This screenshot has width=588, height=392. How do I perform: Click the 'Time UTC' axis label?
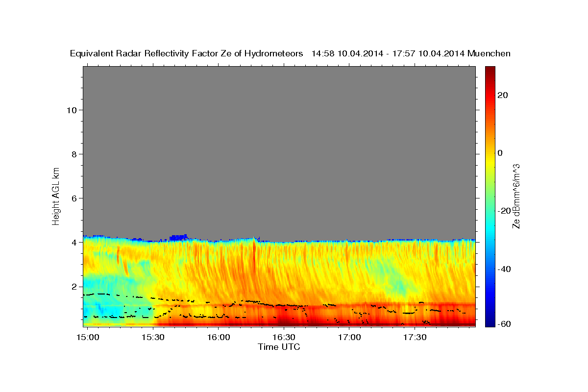(279, 347)
